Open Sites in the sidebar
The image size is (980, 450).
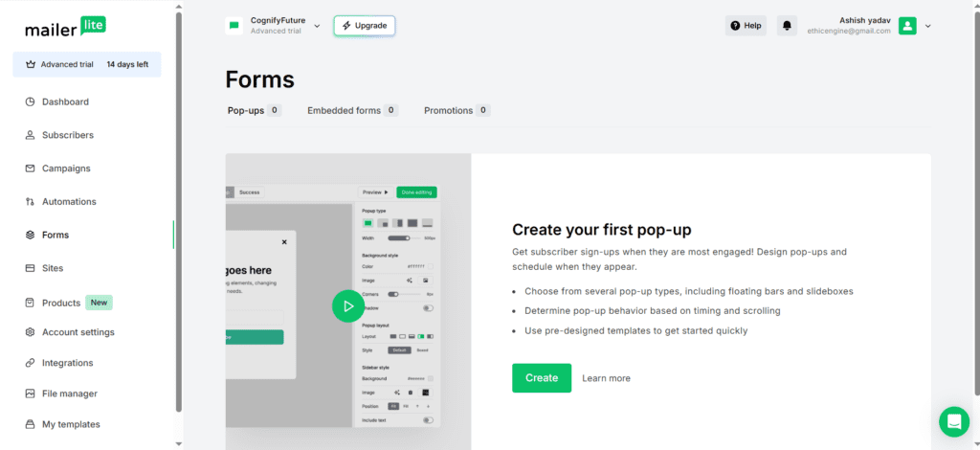53,268
